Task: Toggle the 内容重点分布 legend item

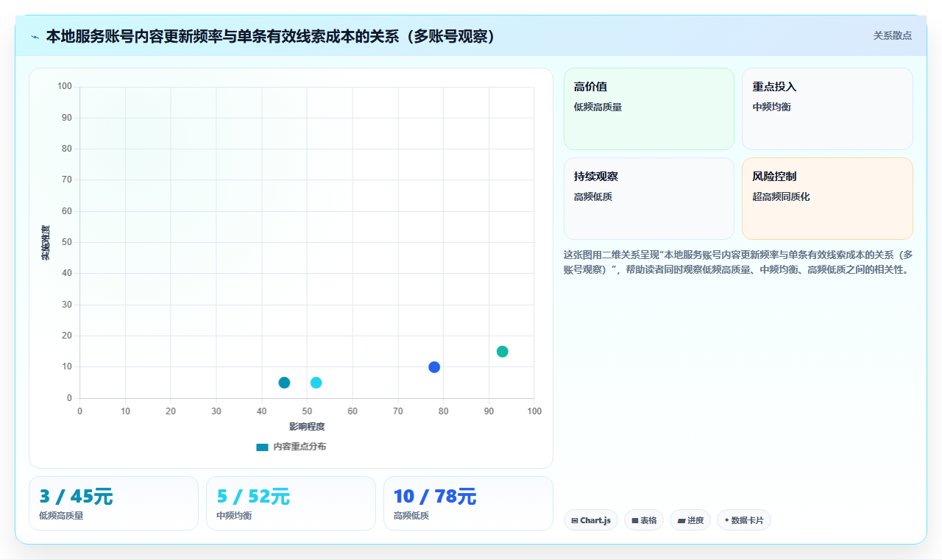Action: click(291, 447)
